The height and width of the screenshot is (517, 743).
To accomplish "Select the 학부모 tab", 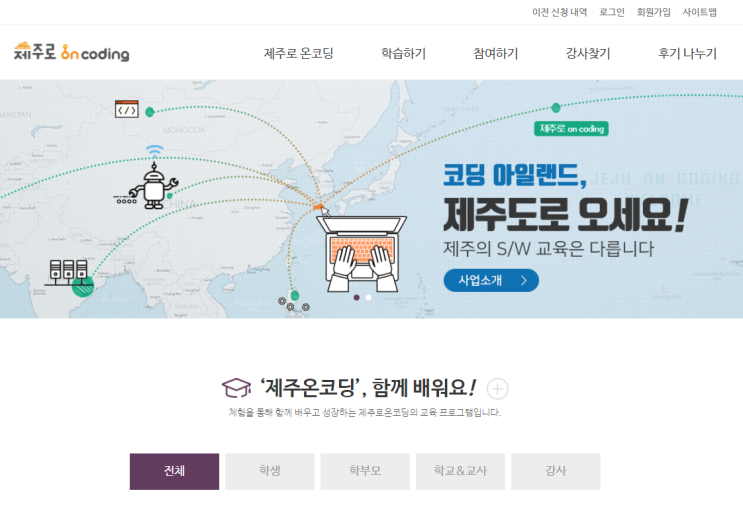I will click(x=365, y=471).
